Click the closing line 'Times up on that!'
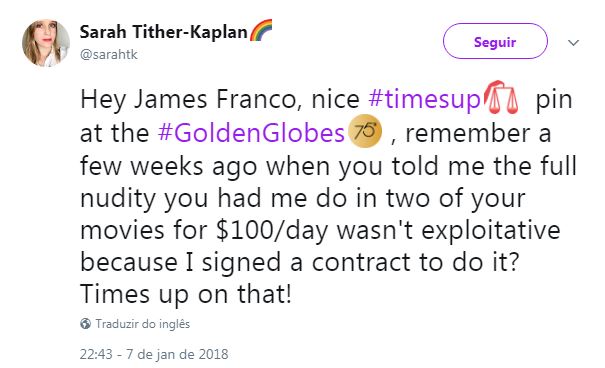This screenshot has width=605, height=368. [x=186, y=294]
